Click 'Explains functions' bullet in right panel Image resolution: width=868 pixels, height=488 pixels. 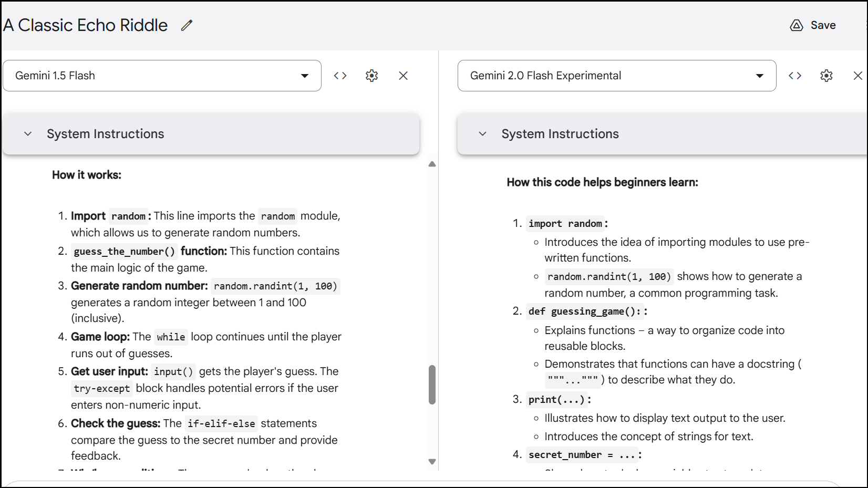point(665,338)
